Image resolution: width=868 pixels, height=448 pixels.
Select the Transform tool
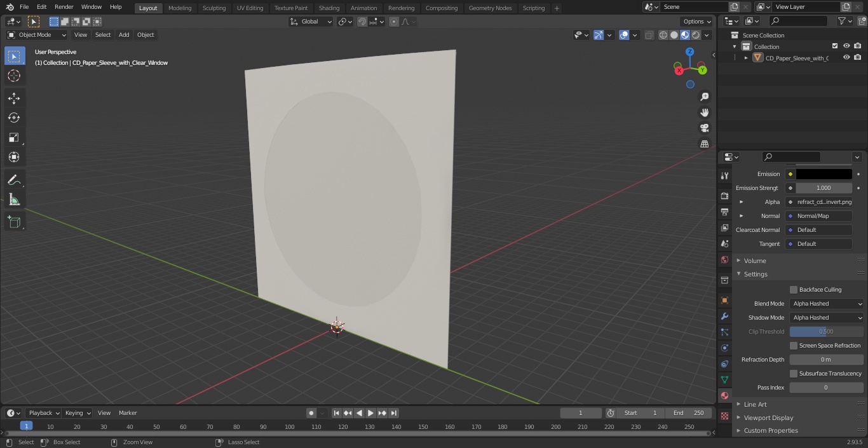pyautogui.click(x=14, y=157)
